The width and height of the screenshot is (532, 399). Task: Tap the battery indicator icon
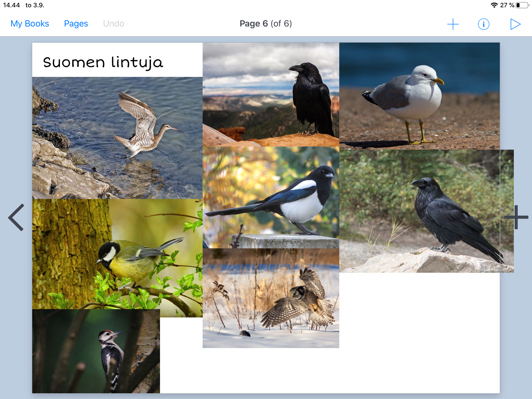(x=522, y=5)
